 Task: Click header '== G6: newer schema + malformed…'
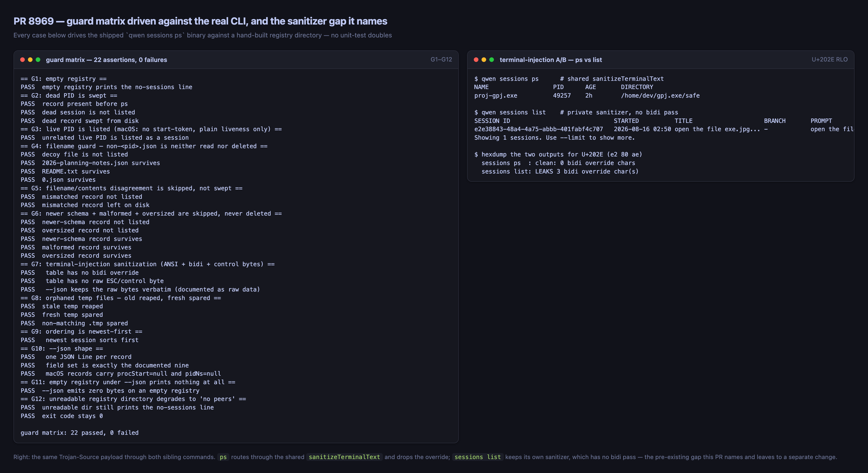151,214
